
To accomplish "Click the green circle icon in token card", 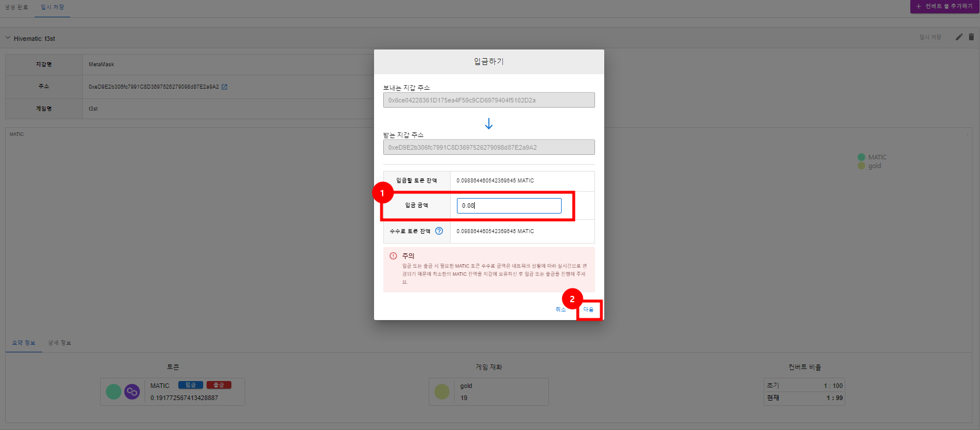I will click(114, 392).
